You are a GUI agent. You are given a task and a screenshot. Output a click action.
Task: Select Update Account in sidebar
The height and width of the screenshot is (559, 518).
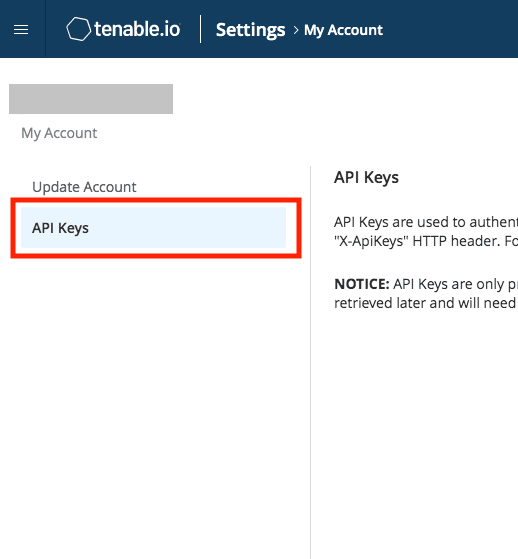pos(84,187)
